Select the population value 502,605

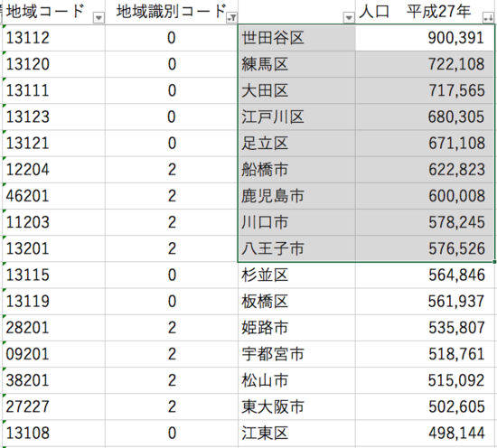425,406
